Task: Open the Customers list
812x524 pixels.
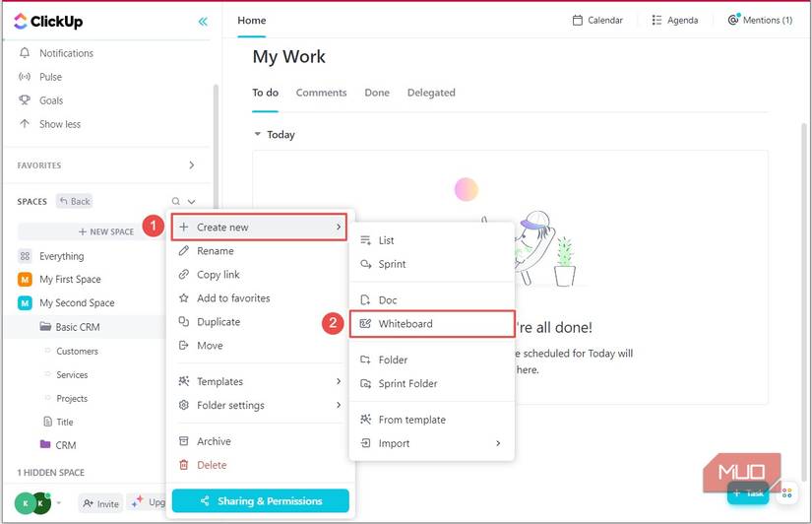Action: point(77,351)
